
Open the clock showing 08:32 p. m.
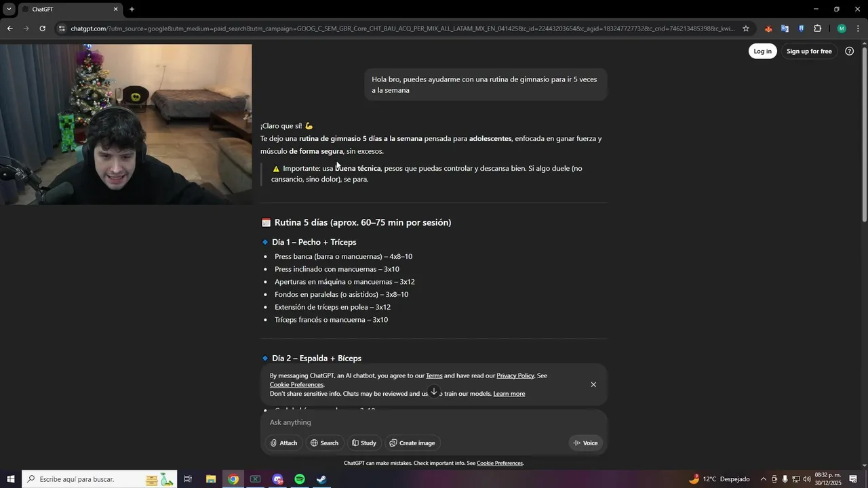click(x=828, y=479)
